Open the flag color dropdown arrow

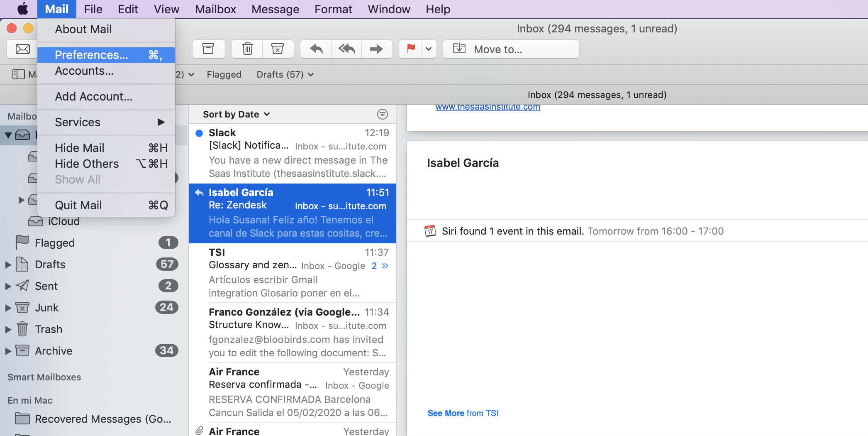[x=429, y=49]
